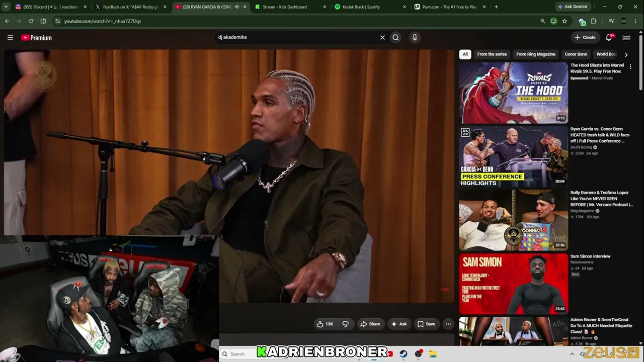Go back in browser history

pos(7,21)
